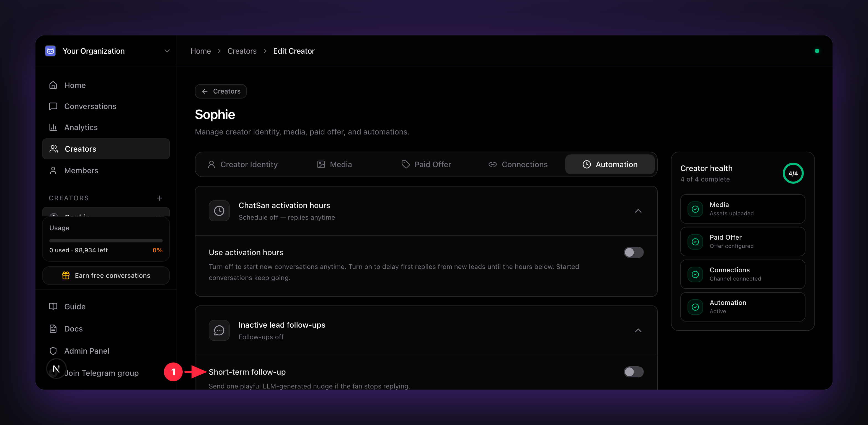Viewport: 868px width, 425px height.
Task: Add a creator with the plus icon
Action: 159,198
